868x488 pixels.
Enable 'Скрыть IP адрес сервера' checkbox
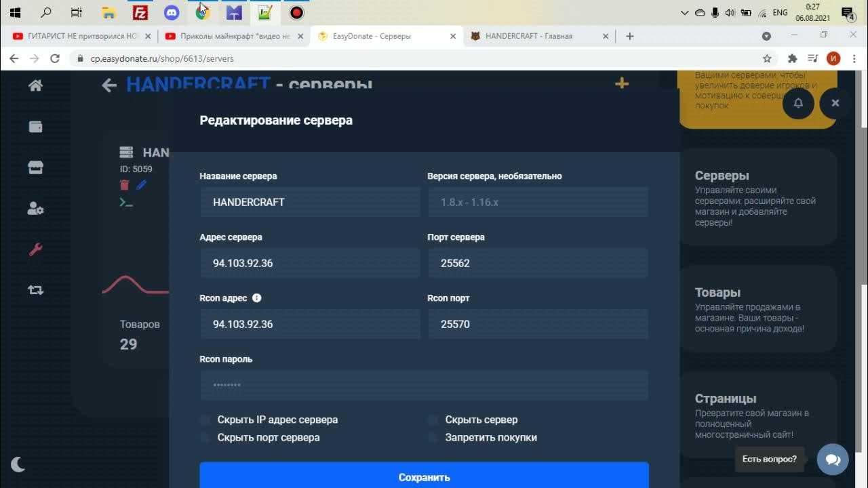pyautogui.click(x=205, y=420)
